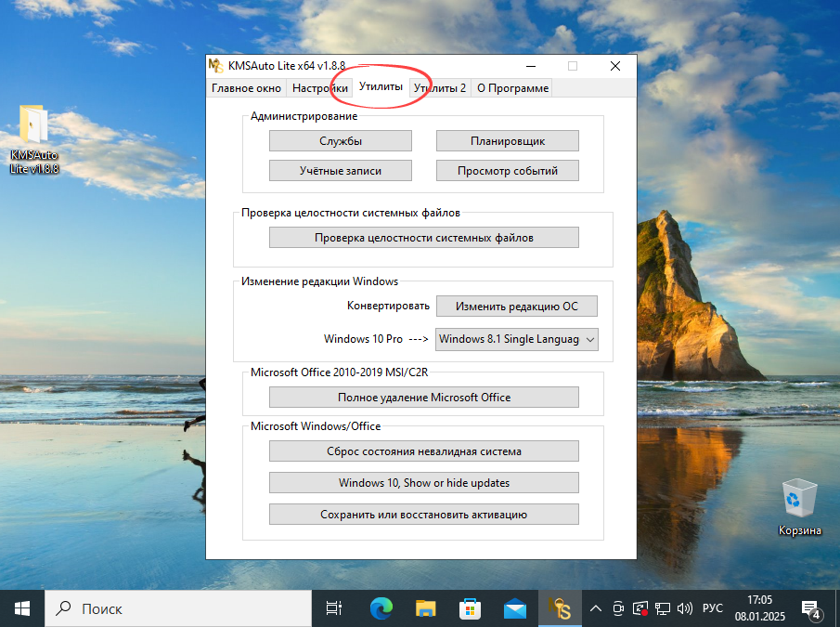
Task: Click the volume icon in the system tray
Action: pos(685,608)
